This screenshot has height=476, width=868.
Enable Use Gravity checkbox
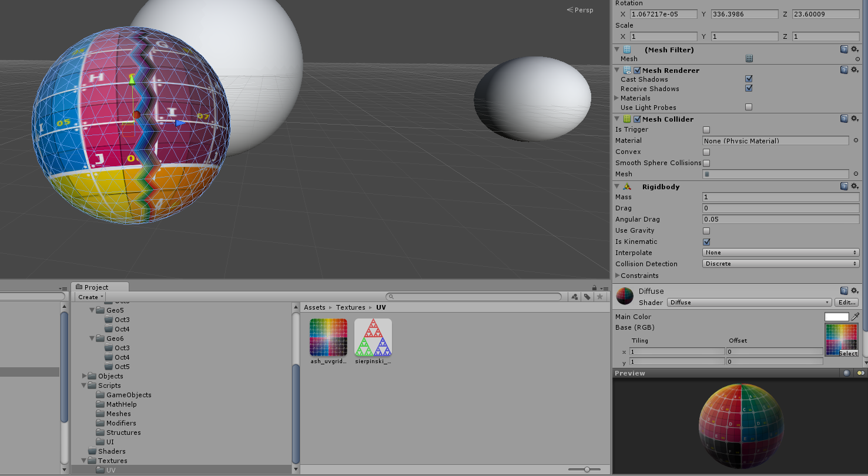coord(706,230)
